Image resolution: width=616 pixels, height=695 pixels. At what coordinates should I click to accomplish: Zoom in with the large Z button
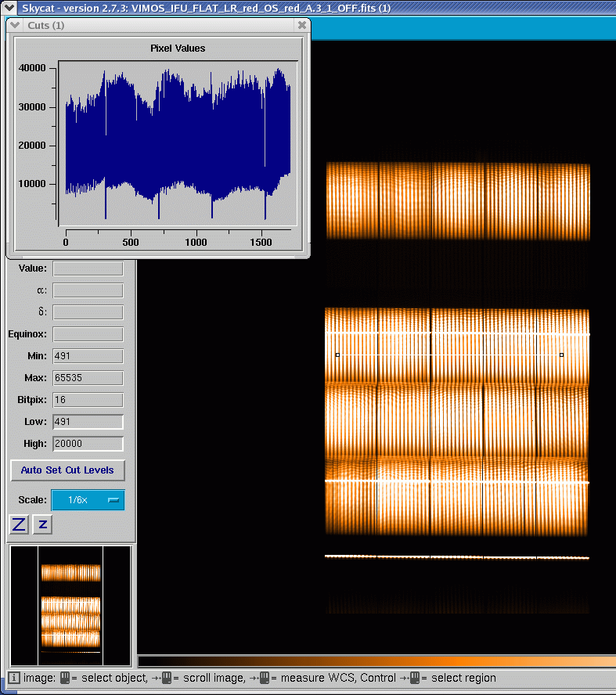[19, 525]
